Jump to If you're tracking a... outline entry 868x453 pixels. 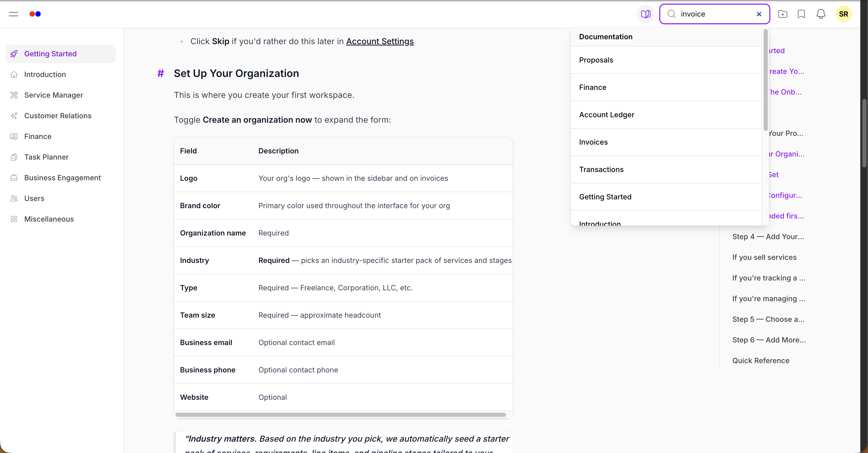pos(769,278)
